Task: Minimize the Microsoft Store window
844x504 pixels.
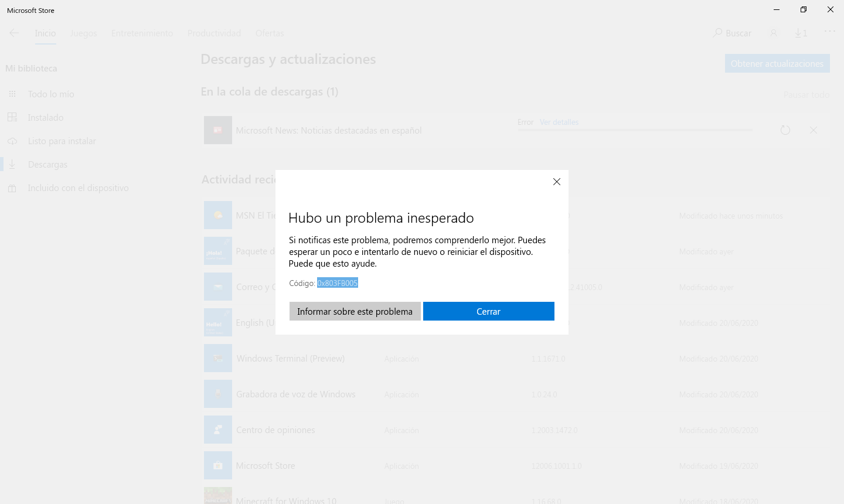Action: pos(777,9)
